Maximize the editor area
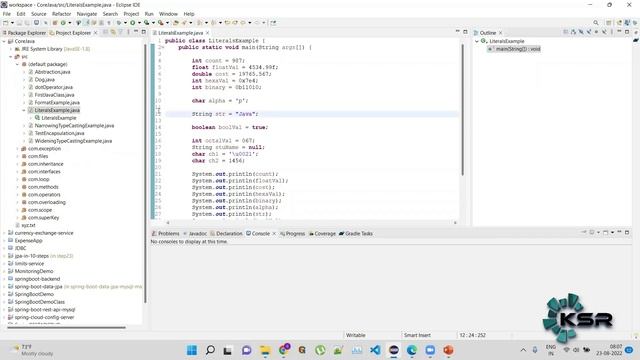This screenshot has width=640, height=360. click(x=465, y=32)
